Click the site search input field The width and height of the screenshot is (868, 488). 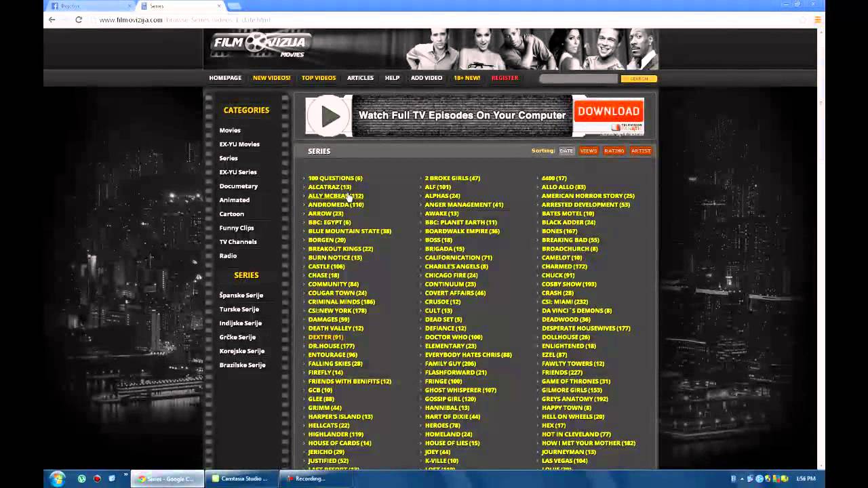[x=578, y=79]
